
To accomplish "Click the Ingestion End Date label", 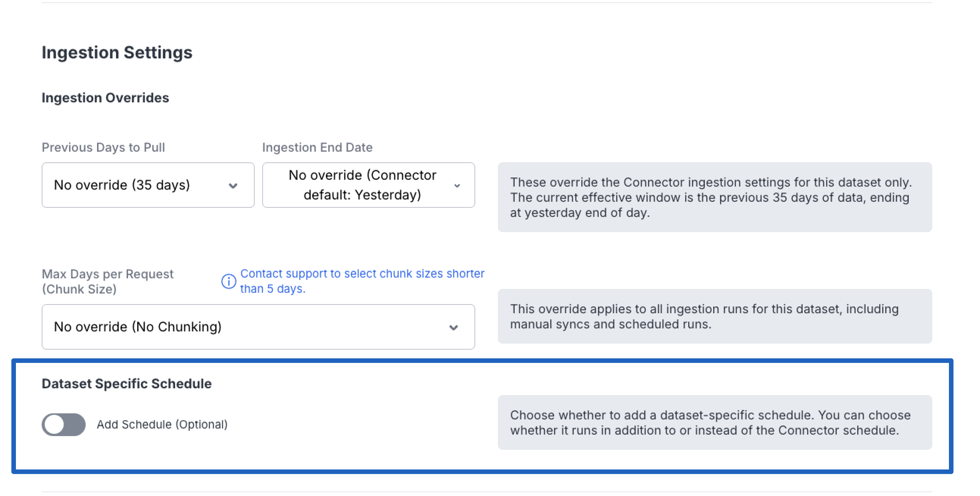I will 317,147.
